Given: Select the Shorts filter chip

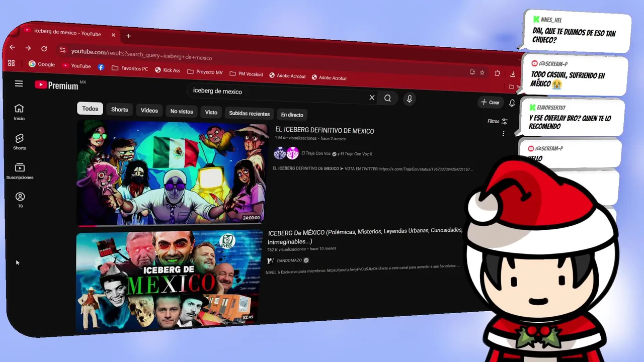Looking at the screenshot, I should (119, 110).
